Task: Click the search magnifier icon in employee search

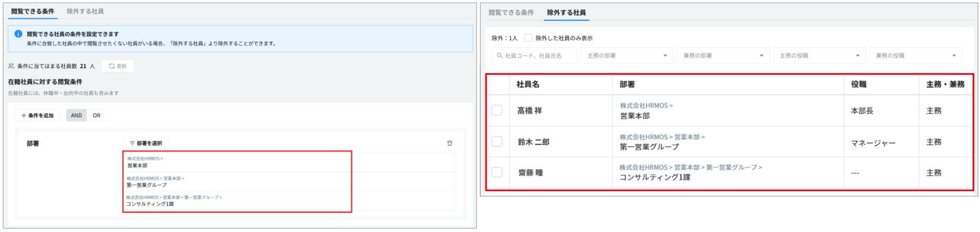Action: pos(499,56)
